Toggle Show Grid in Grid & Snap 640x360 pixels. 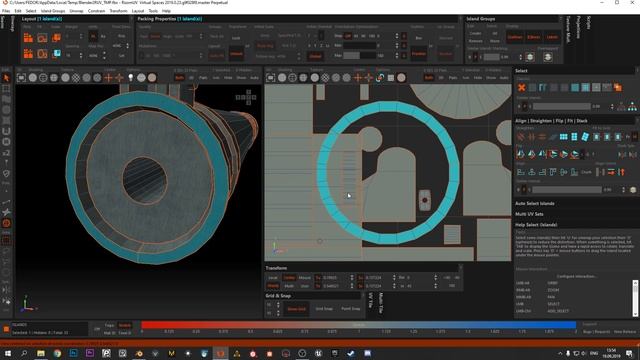click(x=297, y=309)
